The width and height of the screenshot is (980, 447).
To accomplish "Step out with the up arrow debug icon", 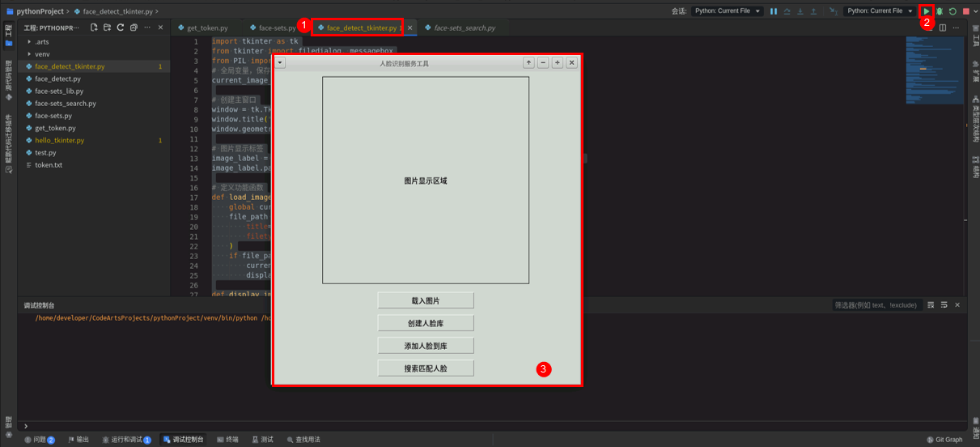I will click(813, 11).
